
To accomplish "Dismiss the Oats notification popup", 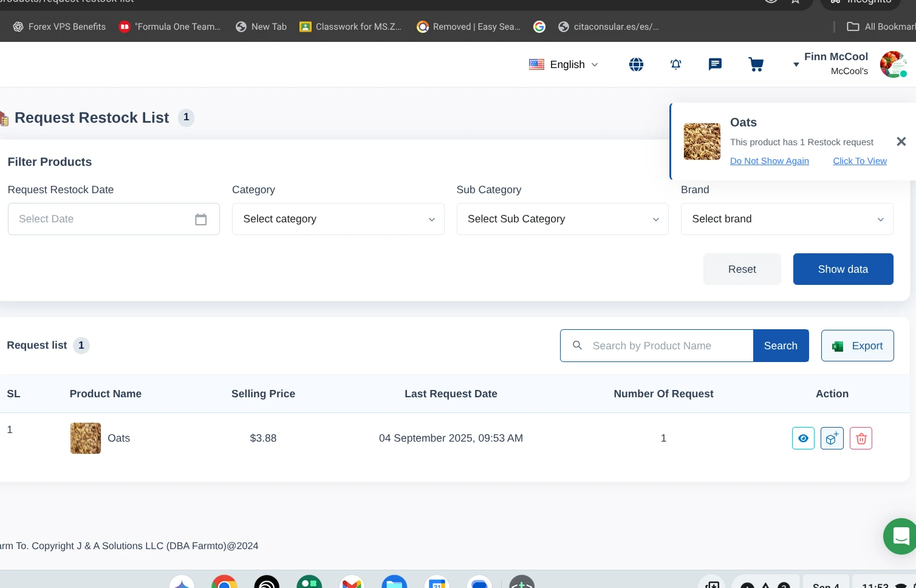I will coord(901,142).
